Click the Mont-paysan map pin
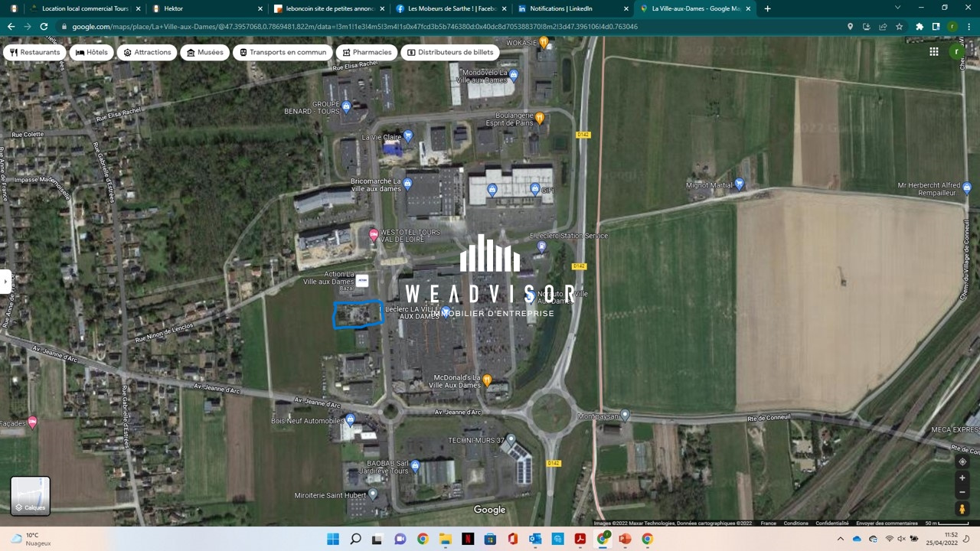This screenshot has width=980, height=551. click(x=625, y=416)
